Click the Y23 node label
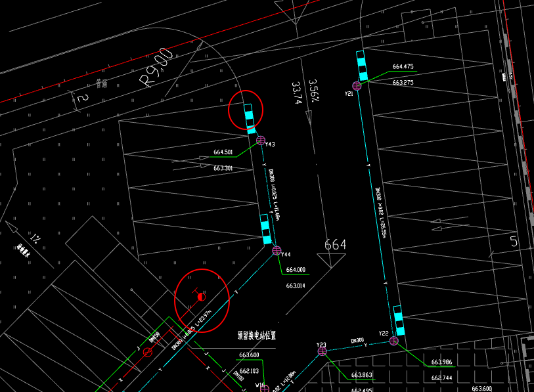 pos(321,345)
